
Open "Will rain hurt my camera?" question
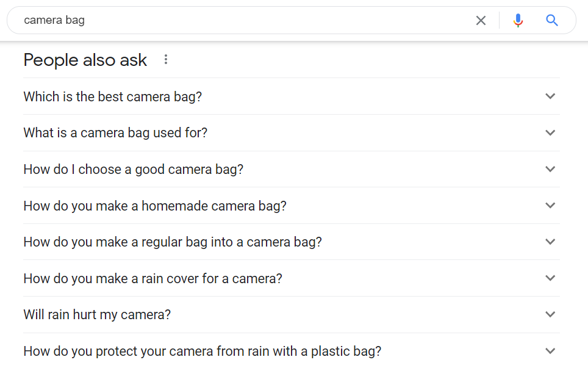click(292, 314)
